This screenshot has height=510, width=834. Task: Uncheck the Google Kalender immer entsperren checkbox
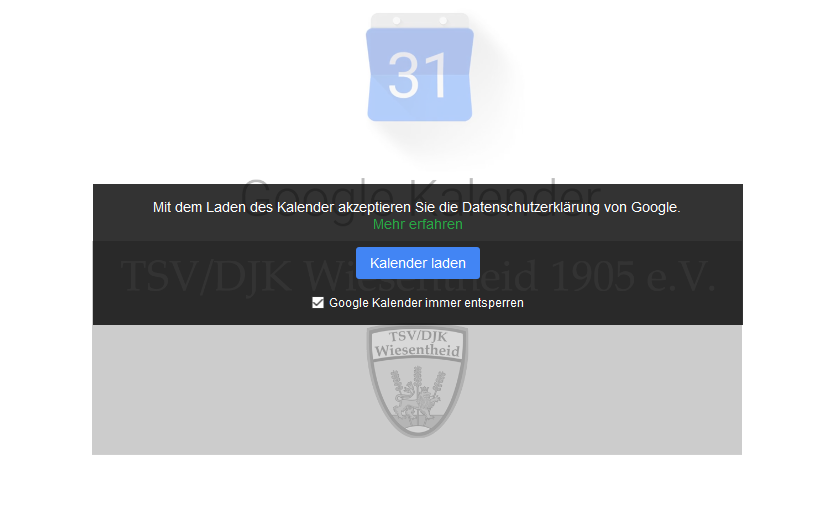pyautogui.click(x=318, y=303)
